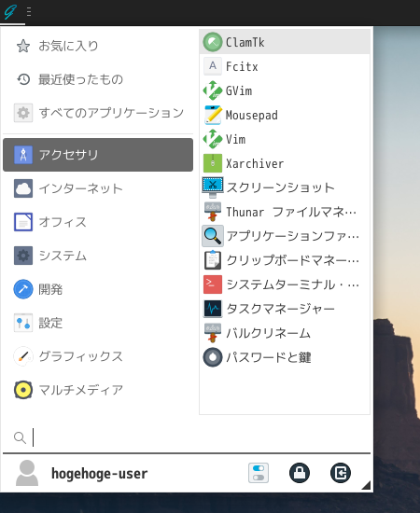Click the settings toggle icon beside username
The height and width of the screenshot is (513, 420).
pyautogui.click(x=259, y=473)
